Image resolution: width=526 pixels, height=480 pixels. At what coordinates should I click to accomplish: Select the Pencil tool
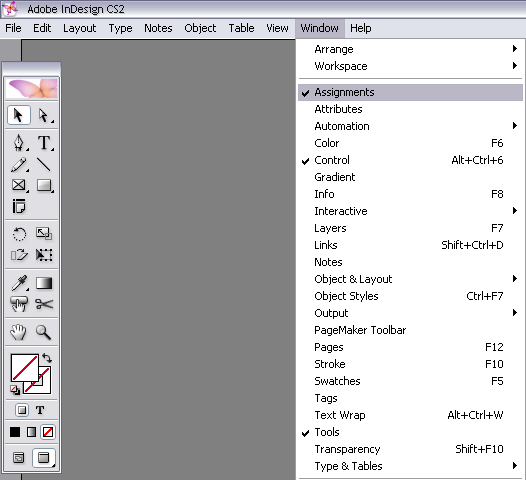click(x=19, y=164)
